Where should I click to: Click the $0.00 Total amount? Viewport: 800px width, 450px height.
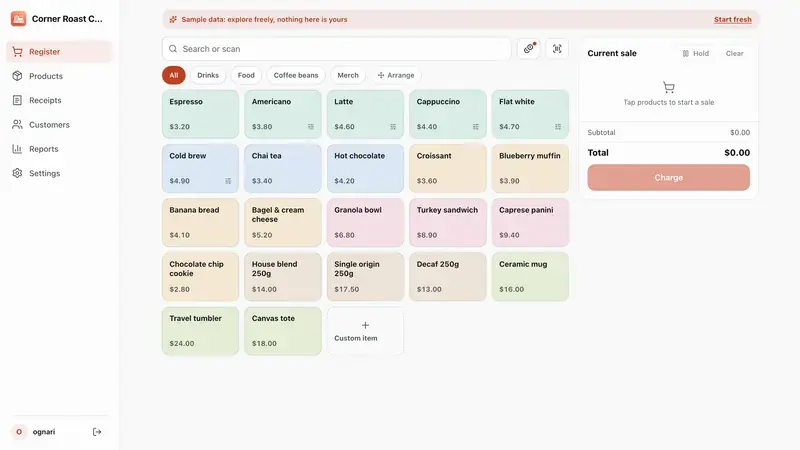[737, 153]
